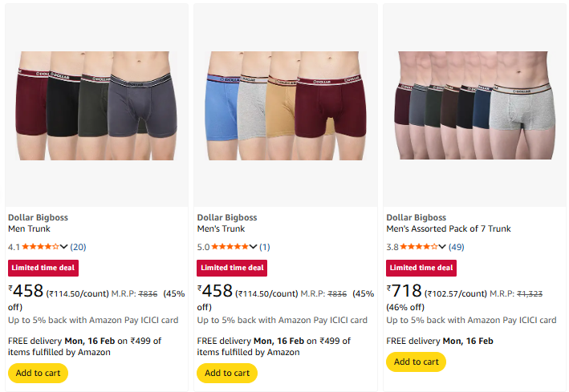Screen dimensions: 569x392
Task: Open the single review count link (1)
Action: click(x=264, y=247)
